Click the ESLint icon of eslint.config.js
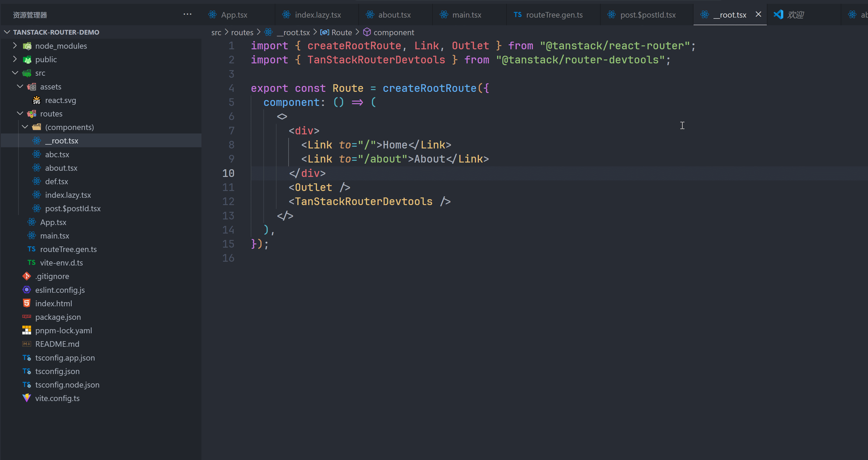 click(27, 290)
